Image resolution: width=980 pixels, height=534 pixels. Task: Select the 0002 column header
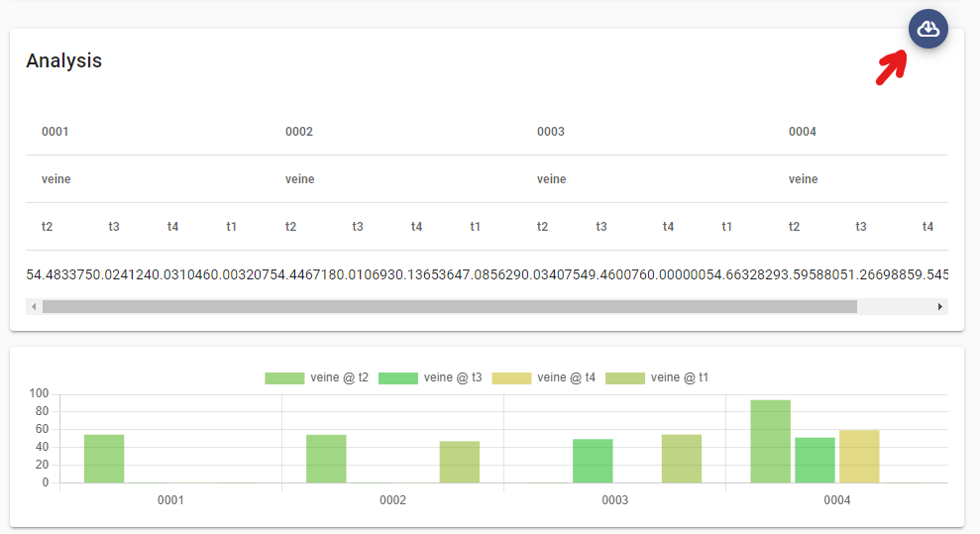coord(299,132)
